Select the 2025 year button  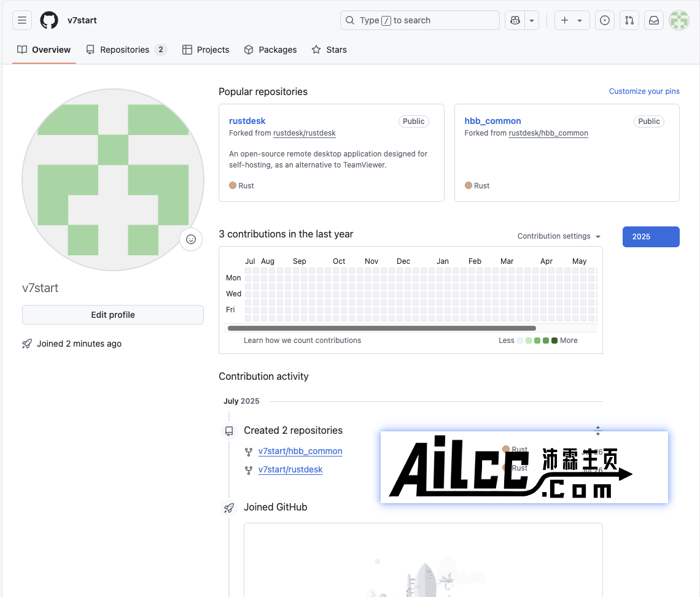click(651, 236)
